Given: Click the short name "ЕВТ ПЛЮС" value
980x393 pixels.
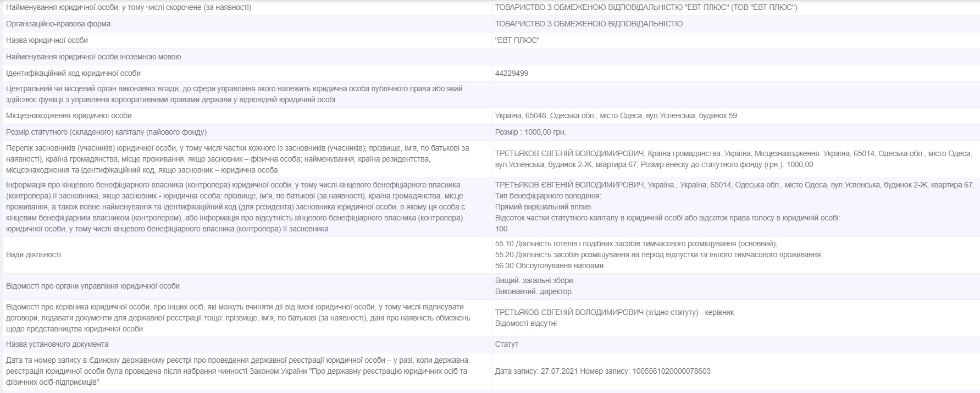Looking at the screenshot, I should (x=517, y=40).
